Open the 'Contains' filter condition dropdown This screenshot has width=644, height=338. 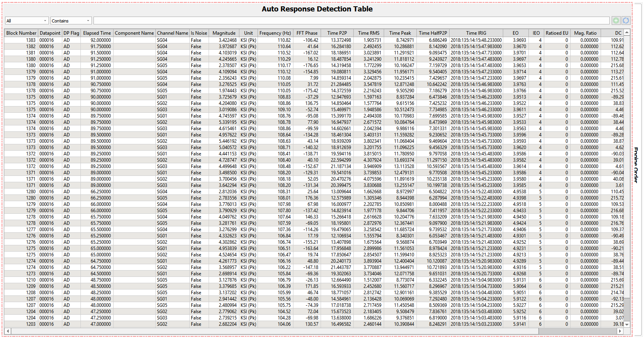point(71,21)
